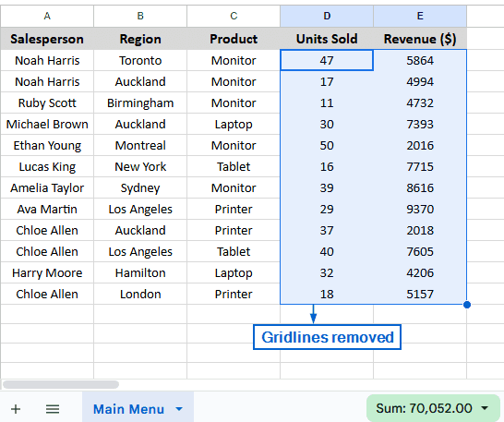Viewport: 504px width, 422px height.
Task: Expand the Main Menu tab dropdown arrow
Action: tap(179, 409)
